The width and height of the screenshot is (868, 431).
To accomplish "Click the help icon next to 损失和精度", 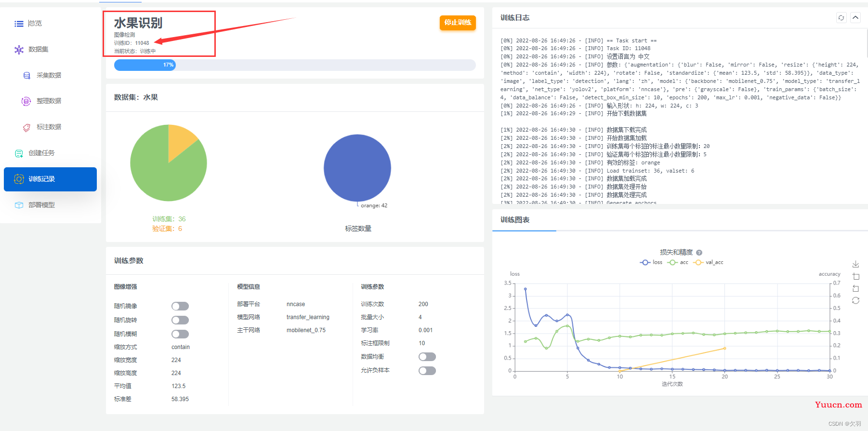I will [x=699, y=253].
